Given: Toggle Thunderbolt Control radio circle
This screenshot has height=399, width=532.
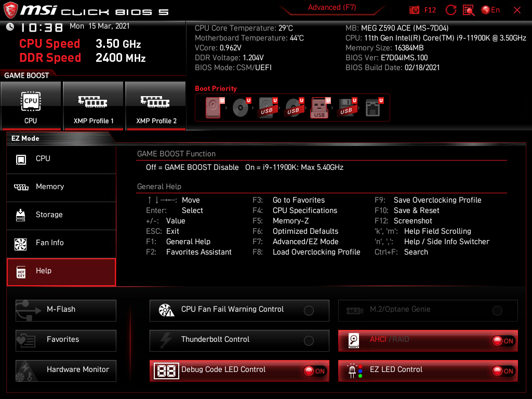Looking at the screenshot, I should (309, 341).
